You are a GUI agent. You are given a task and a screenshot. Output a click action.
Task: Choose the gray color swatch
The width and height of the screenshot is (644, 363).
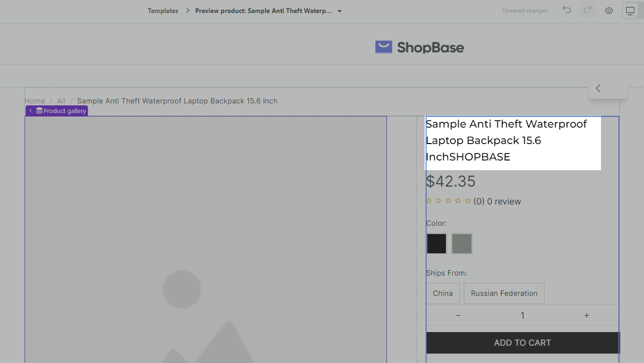461,244
